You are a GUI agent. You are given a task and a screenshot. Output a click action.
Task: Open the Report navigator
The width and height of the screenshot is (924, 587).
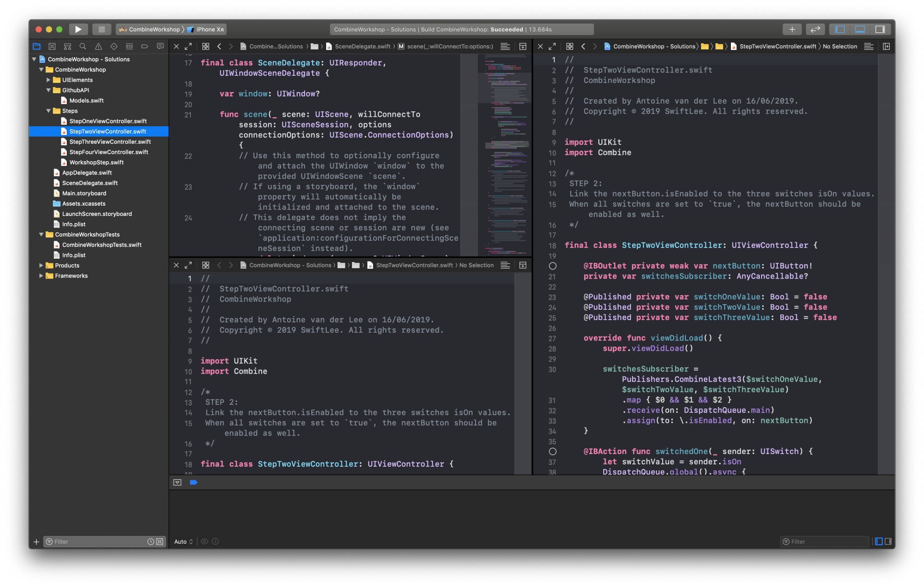(160, 46)
